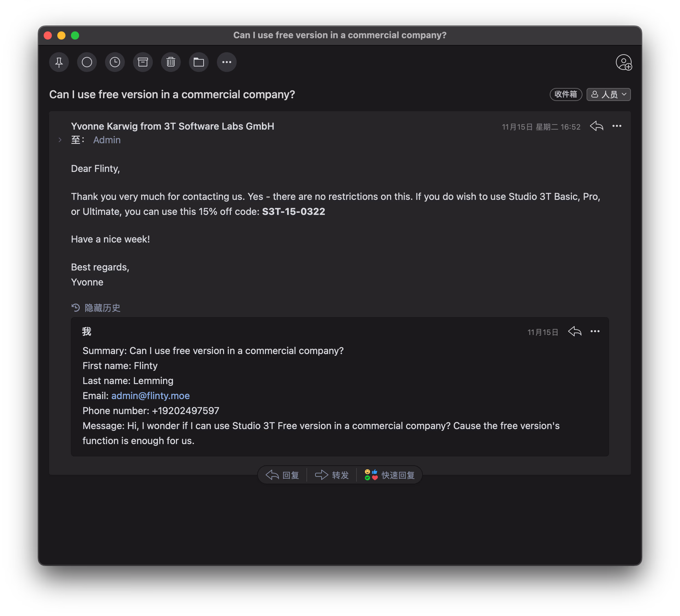Click the 回复 reply button
Screen dimensions: 680x616
[282, 475]
